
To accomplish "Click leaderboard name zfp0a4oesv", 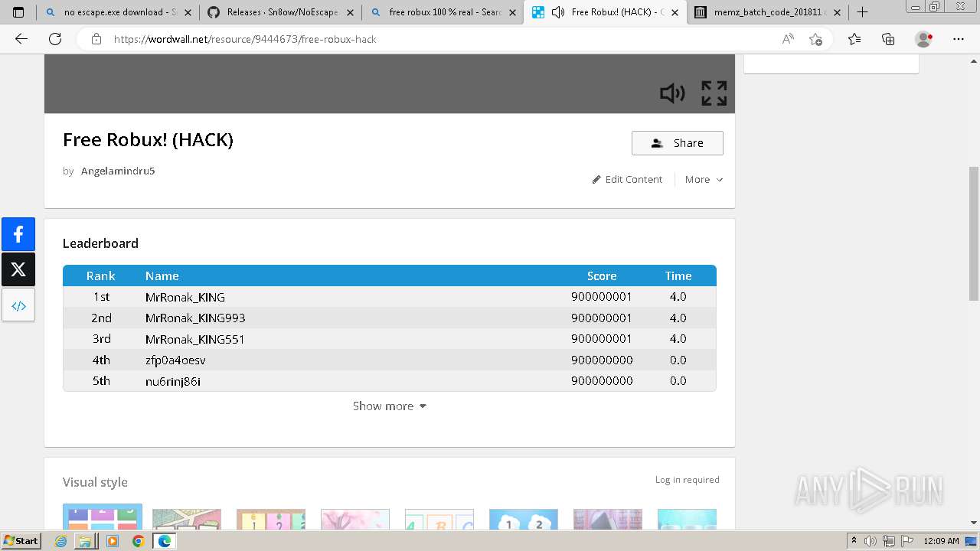I will pos(175,360).
